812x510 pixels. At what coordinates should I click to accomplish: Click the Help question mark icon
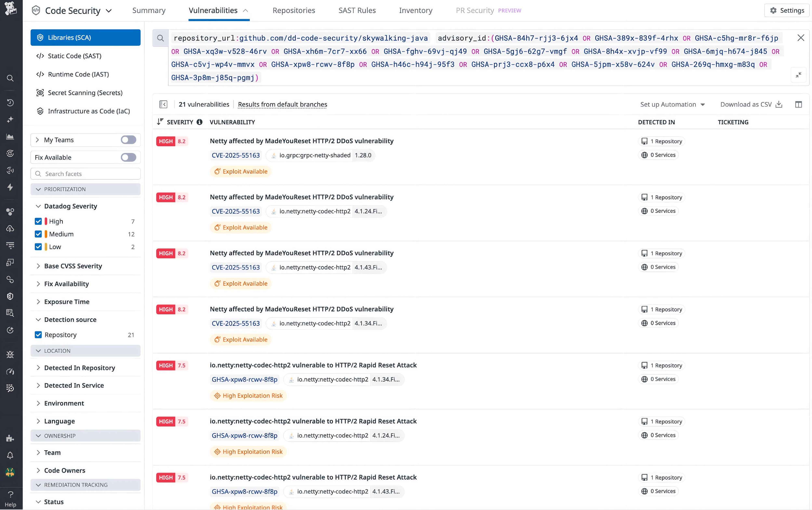click(x=10, y=495)
